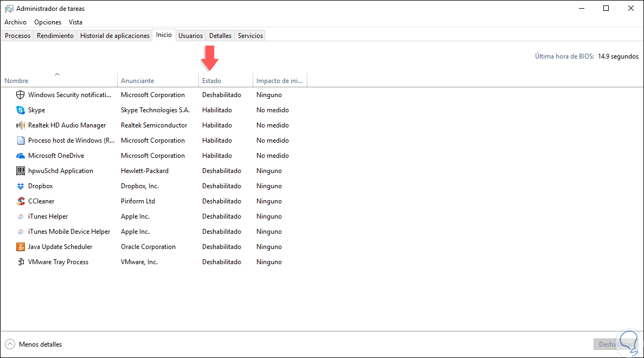
Task: Click the iTunes Mobile Device Helper icon
Action: 20,232
